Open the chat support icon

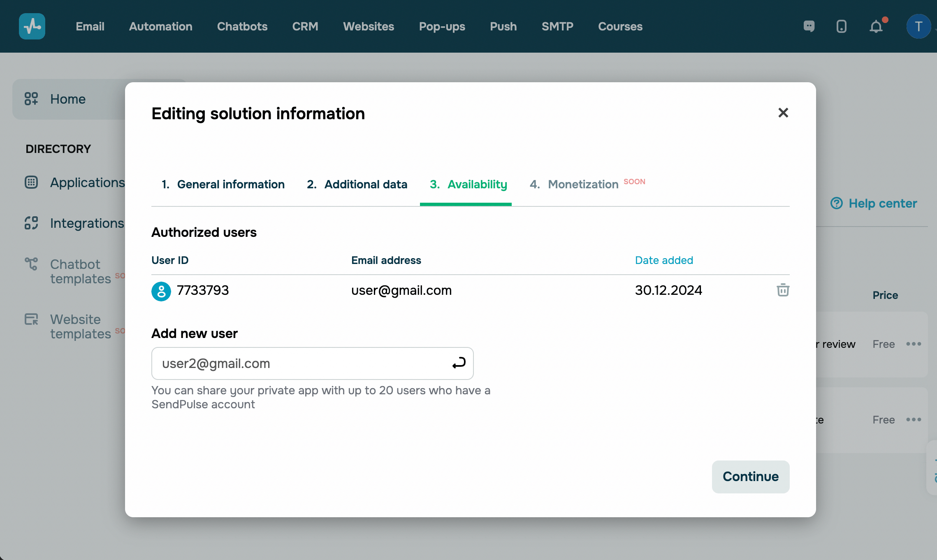pos(809,26)
